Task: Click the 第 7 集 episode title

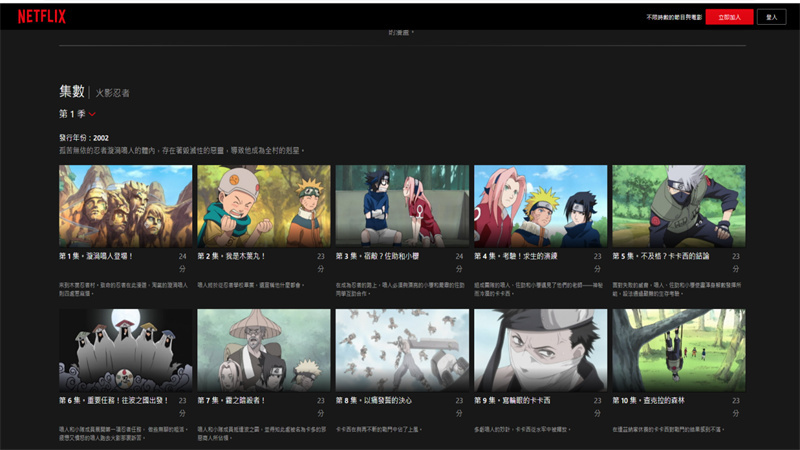Action: click(231, 401)
